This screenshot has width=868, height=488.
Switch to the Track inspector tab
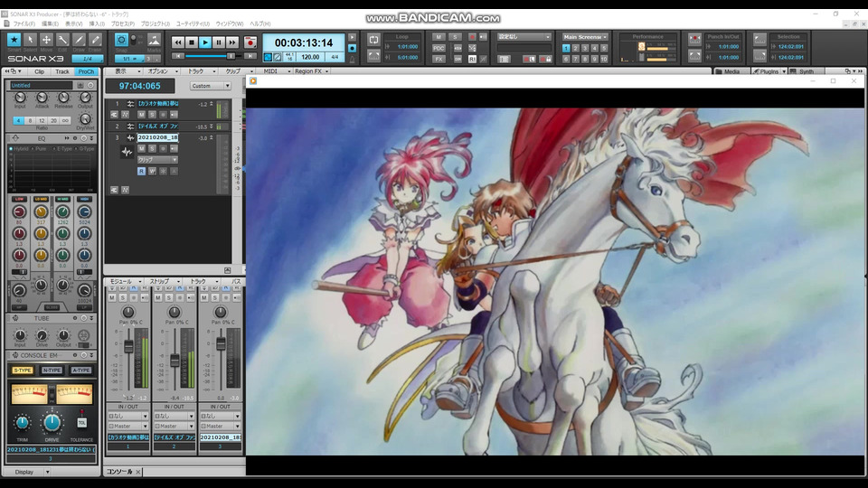tap(62, 71)
